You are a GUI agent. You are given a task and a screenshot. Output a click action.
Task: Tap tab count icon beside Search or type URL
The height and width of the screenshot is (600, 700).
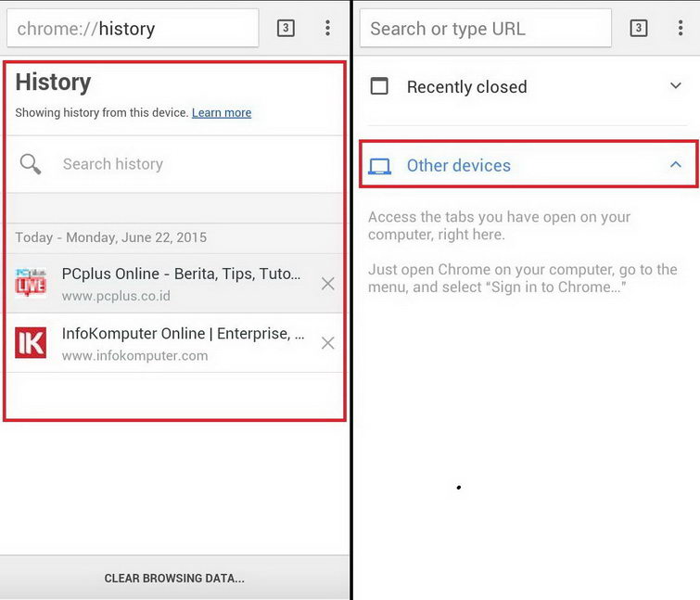coord(639,29)
